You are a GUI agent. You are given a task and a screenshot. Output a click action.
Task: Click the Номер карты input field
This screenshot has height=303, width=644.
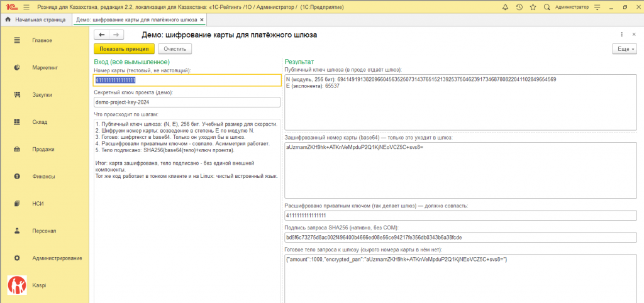coord(187,80)
